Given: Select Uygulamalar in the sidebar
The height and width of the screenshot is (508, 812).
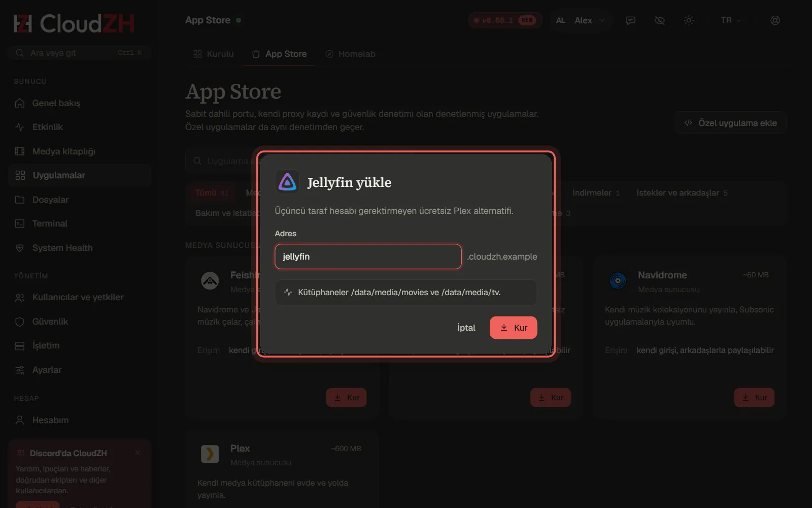Looking at the screenshot, I should [79, 175].
